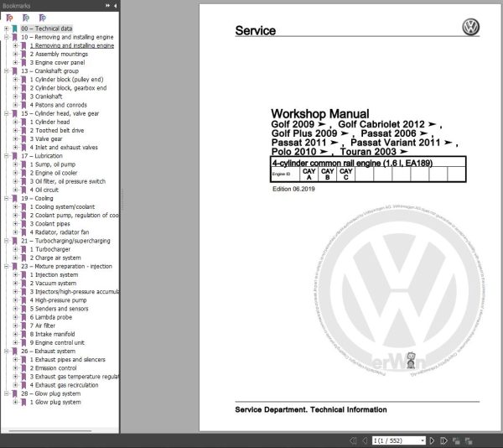The height and width of the screenshot is (448, 503).
Task: Select the 2 Cylinder block, gearbox end bookmark
Action: coord(69,88)
